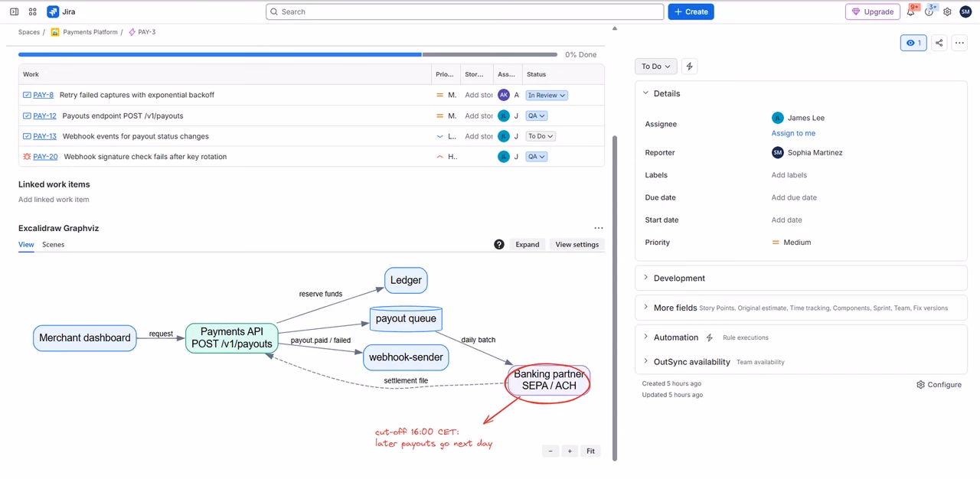Open the PAY-12 issue link
The image size is (980, 479).
44,116
